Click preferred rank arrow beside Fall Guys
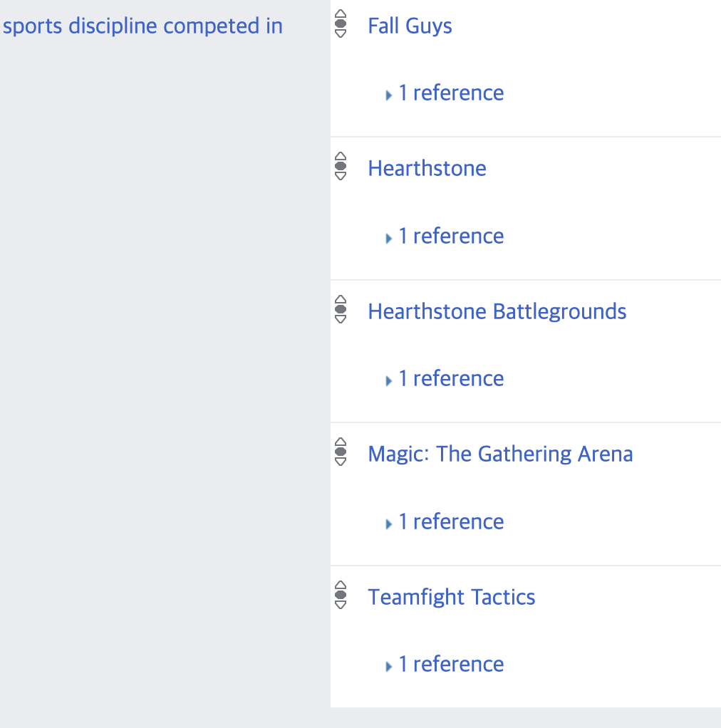 (x=341, y=14)
